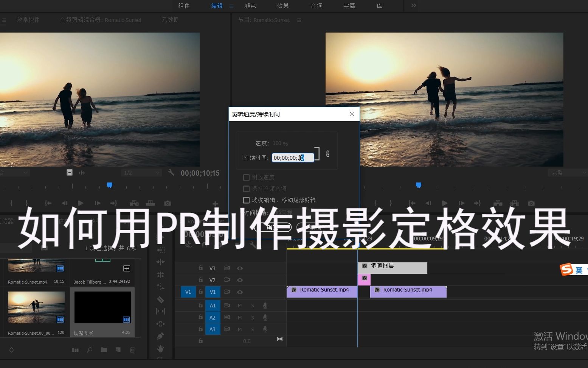
Task: Open the Metadata (元数据) tab
Action: point(170,20)
